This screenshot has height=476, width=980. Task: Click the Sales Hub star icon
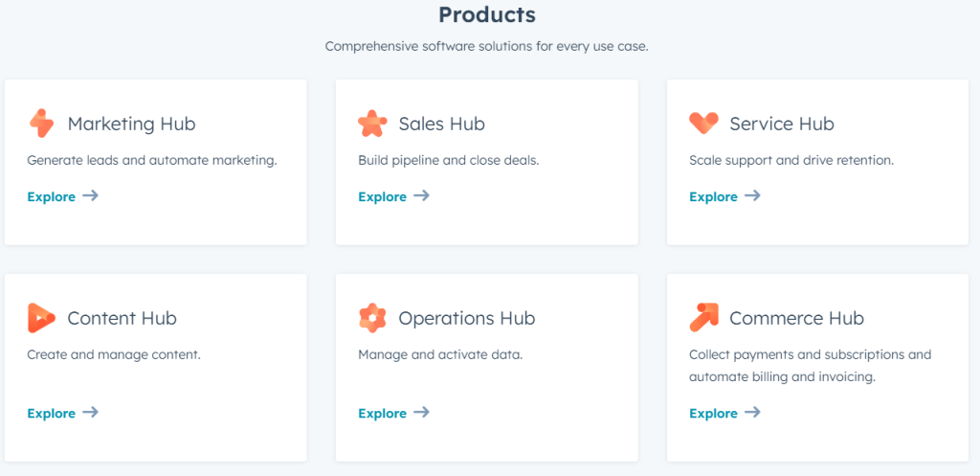tap(372, 124)
